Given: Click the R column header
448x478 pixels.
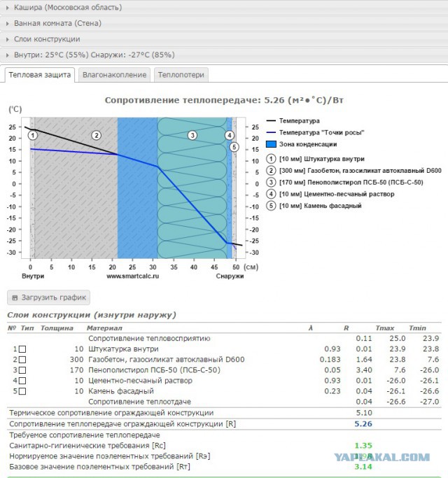Looking at the screenshot, I should [x=346, y=328].
